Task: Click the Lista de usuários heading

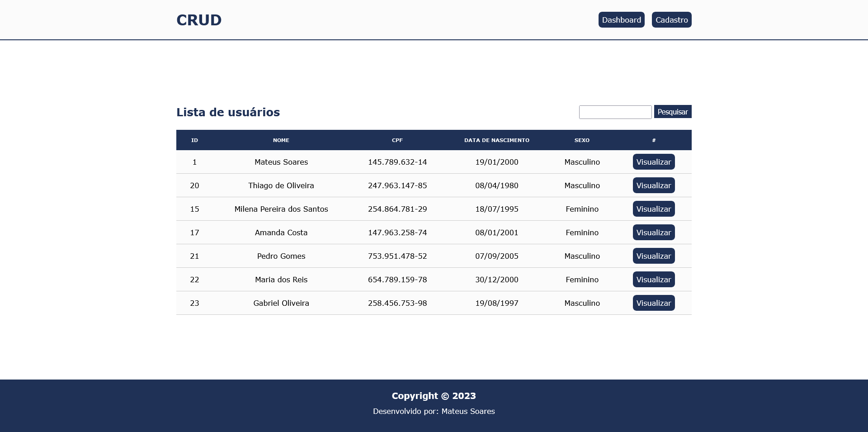Action: 228,112
